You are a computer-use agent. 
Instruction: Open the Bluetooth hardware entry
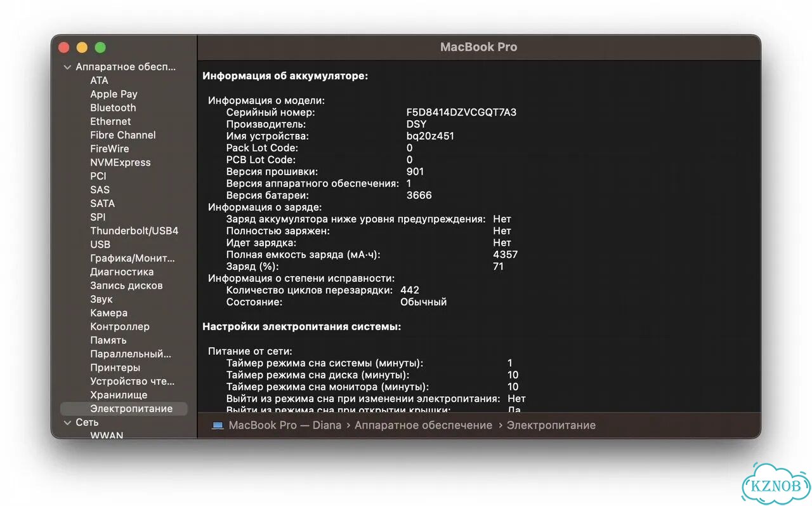[x=113, y=108]
